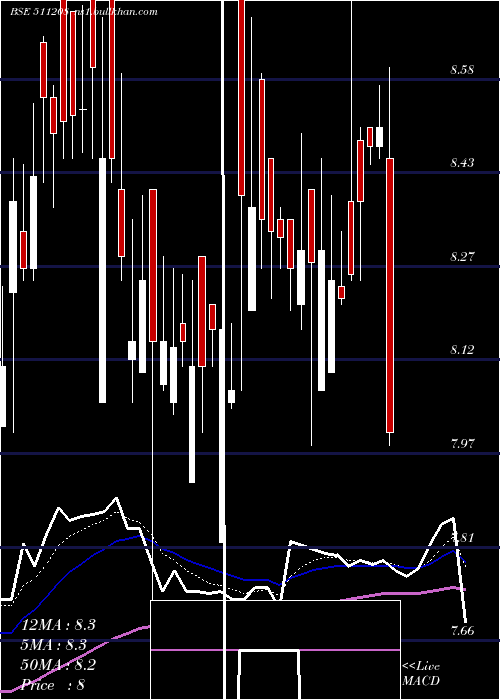Click the 5MA : 8.3 legend text
This screenshot has height=700, width=500.
[54, 645]
